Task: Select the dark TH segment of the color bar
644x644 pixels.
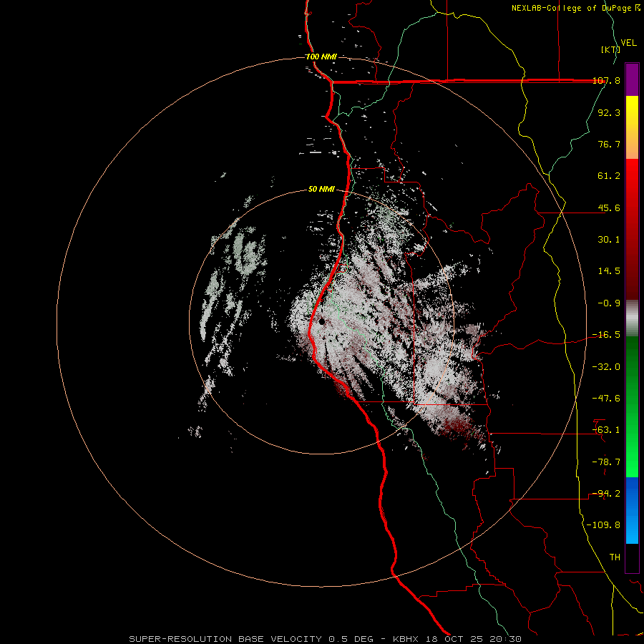Action: (x=632, y=558)
